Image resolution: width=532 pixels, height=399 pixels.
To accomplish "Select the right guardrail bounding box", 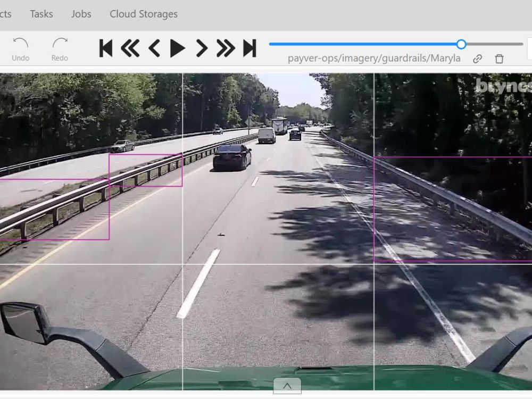I will click(453, 209).
